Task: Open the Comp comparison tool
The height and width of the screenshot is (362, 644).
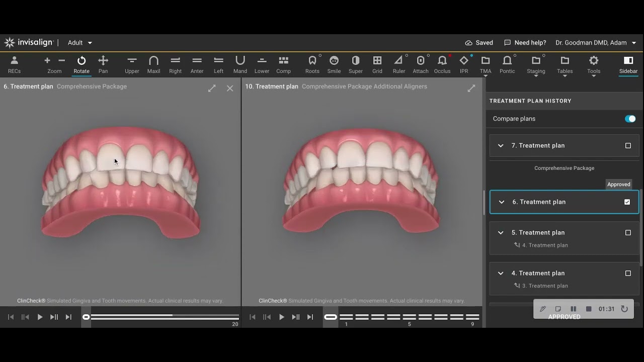Action: click(283, 64)
